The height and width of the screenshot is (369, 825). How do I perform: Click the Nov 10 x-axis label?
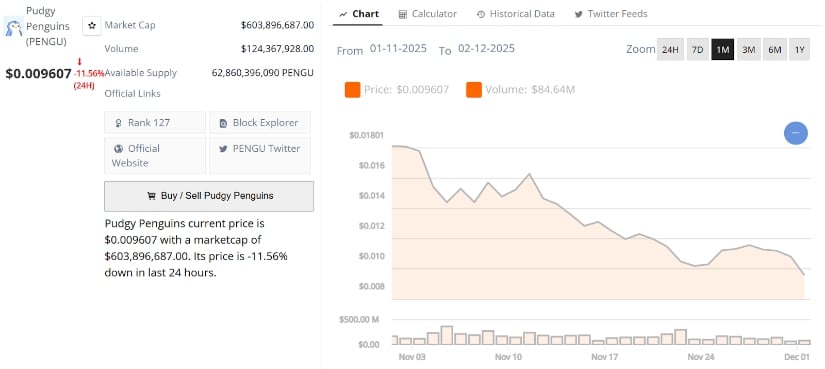[508, 357]
